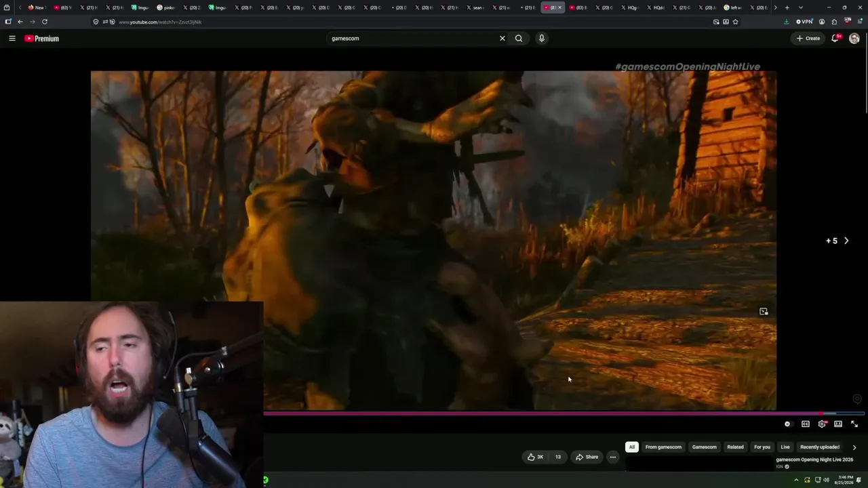868x488 pixels.
Task: Like the video (3K likes)
Action: coord(536,457)
